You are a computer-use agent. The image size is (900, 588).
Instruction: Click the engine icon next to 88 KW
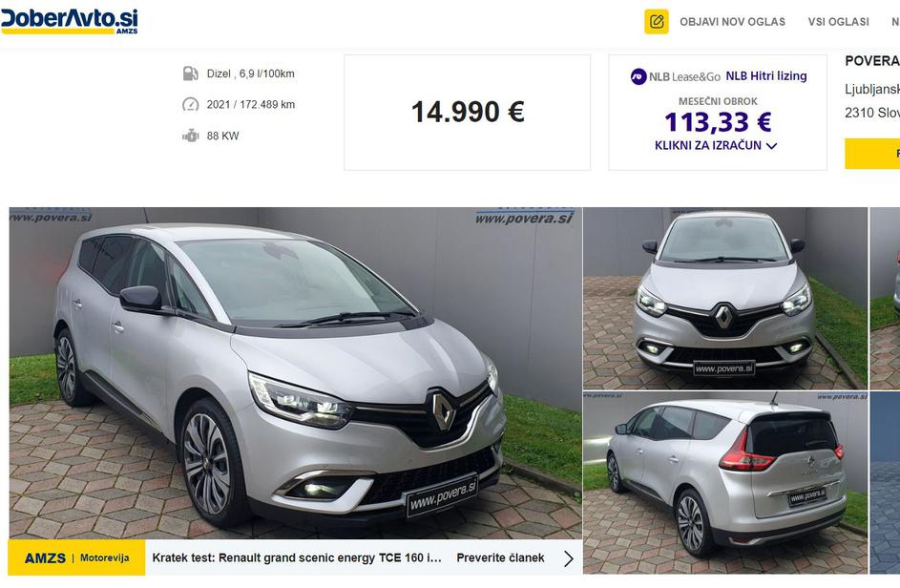coord(190,136)
